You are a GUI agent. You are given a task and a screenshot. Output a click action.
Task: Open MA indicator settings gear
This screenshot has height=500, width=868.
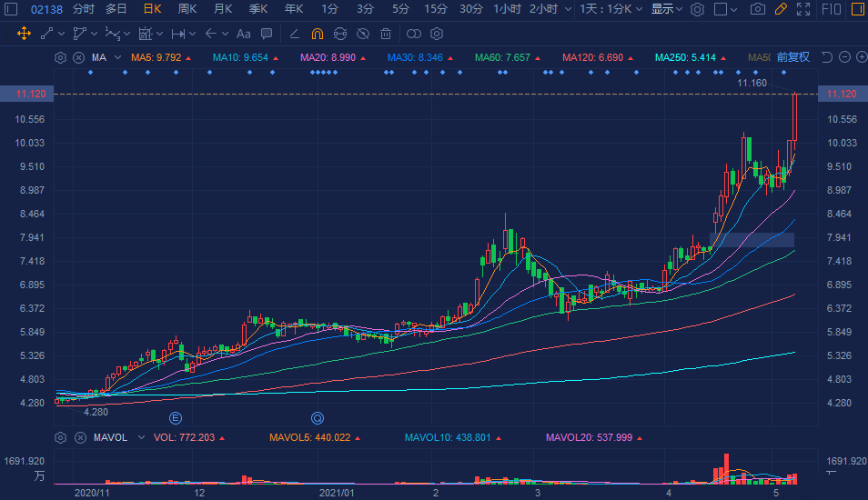(x=61, y=57)
